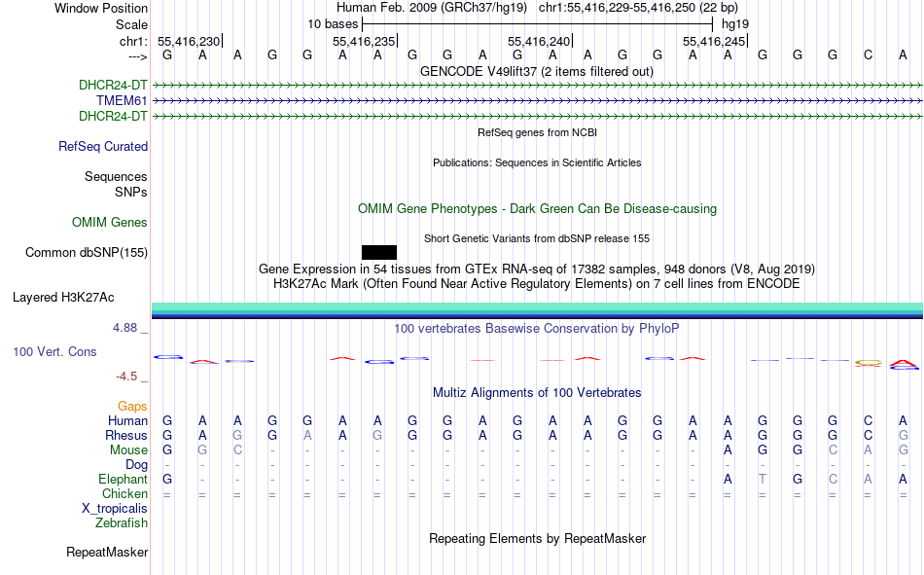924x575 pixels.
Task: Click the RepeatMasker track label
Action: click(x=107, y=552)
